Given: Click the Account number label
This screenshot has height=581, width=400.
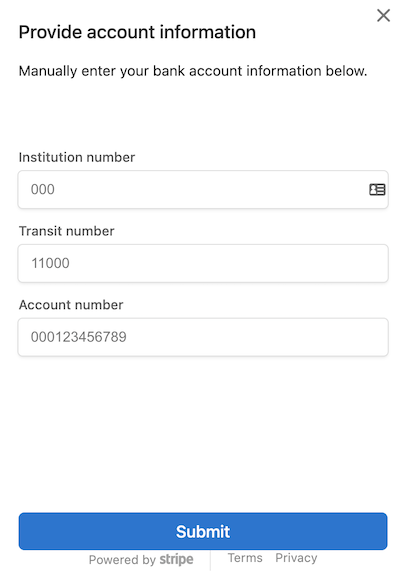Looking at the screenshot, I should coord(71,305).
